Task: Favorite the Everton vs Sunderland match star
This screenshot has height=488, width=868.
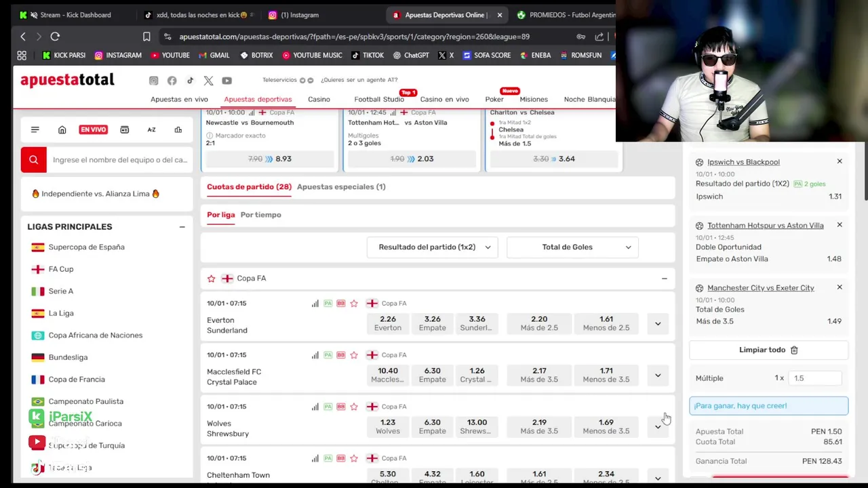Action: click(x=353, y=304)
